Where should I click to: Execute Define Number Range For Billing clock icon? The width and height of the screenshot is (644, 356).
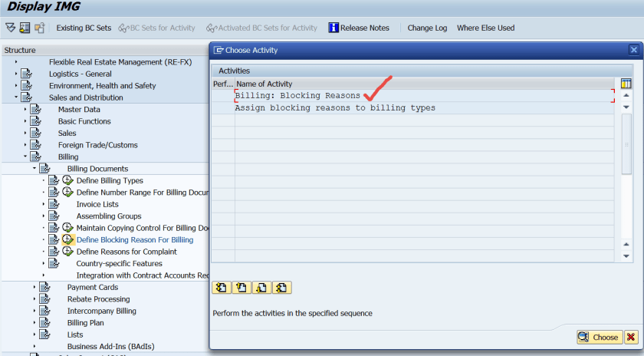(67, 192)
